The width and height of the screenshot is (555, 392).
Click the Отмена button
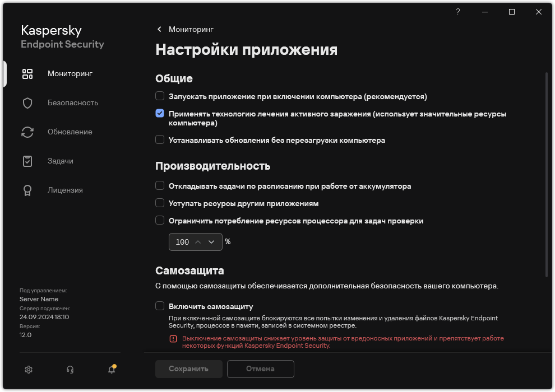261,369
